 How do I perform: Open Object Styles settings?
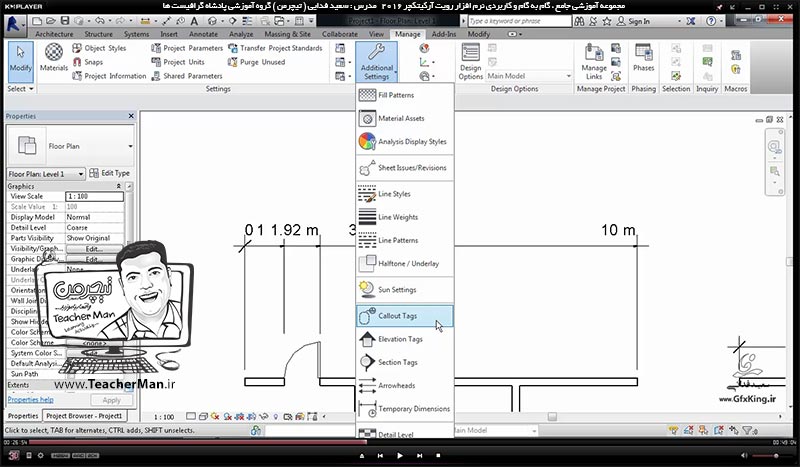(99, 48)
